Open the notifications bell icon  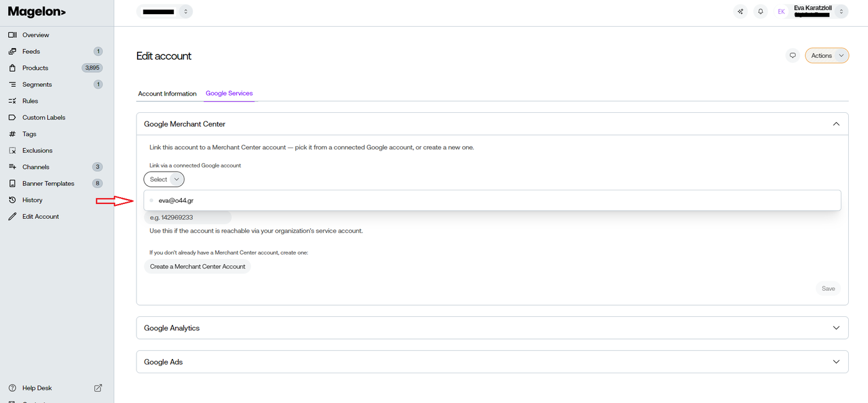[761, 12]
